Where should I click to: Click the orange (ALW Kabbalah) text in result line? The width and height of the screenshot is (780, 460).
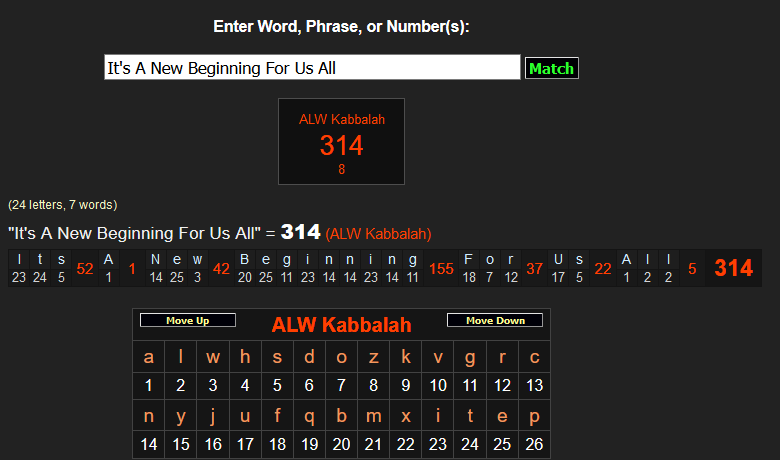coord(378,234)
